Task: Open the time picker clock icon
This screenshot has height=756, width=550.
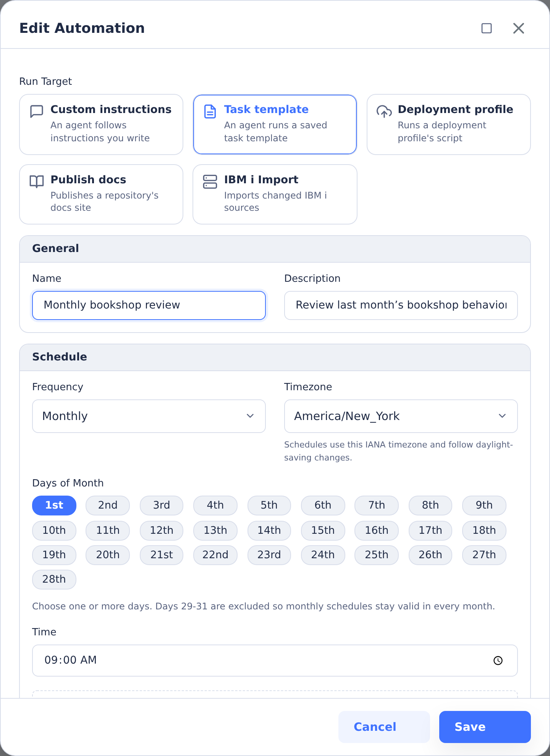Action: tap(498, 661)
